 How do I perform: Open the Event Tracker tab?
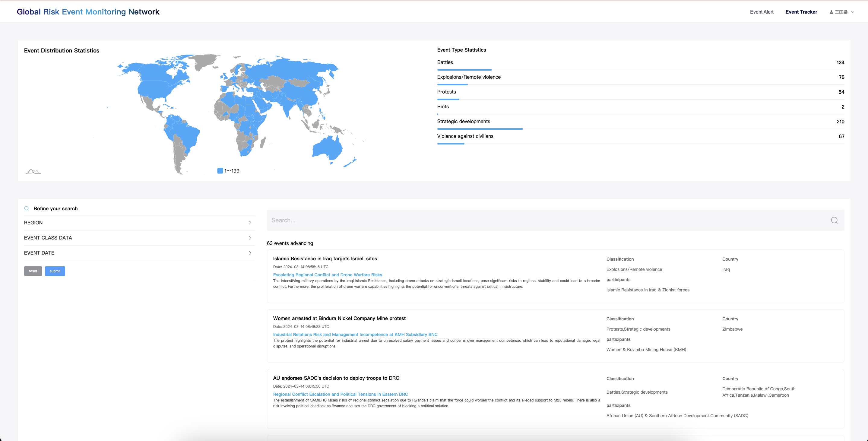pyautogui.click(x=801, y=12)
